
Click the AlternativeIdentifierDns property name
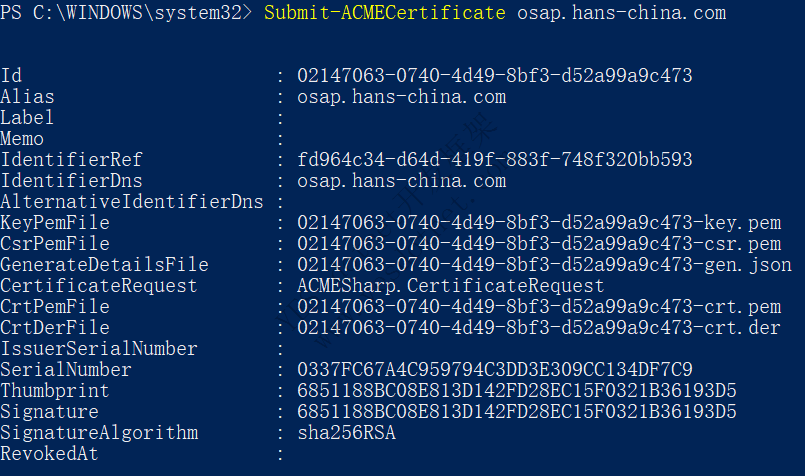131,202
